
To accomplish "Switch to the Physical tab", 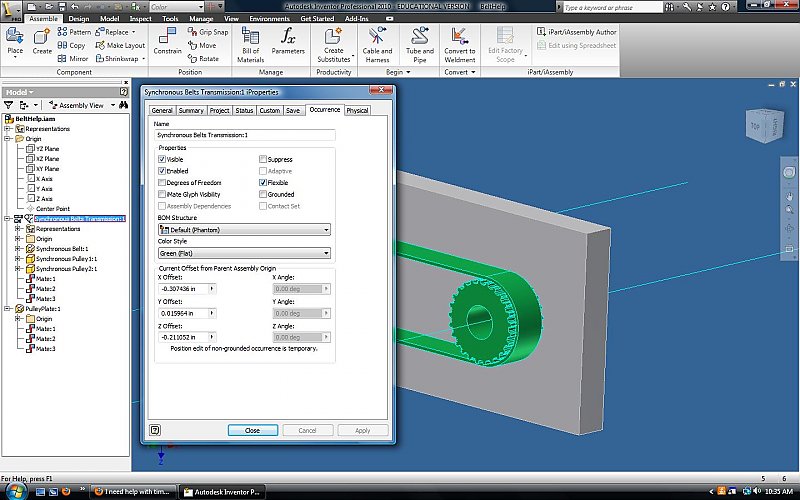I will pyautogui.click(x=357, y=110).
